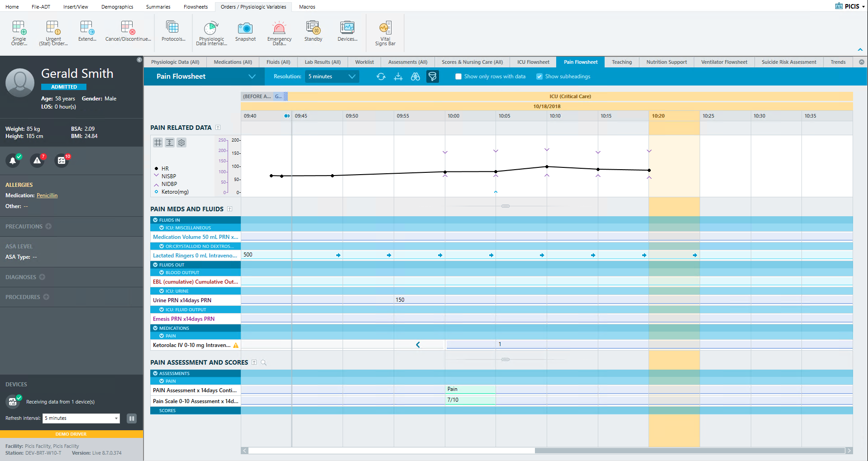Open the Emergency Data alarm icon
This screenshot has height=461, width=868.
pos(279,29)
